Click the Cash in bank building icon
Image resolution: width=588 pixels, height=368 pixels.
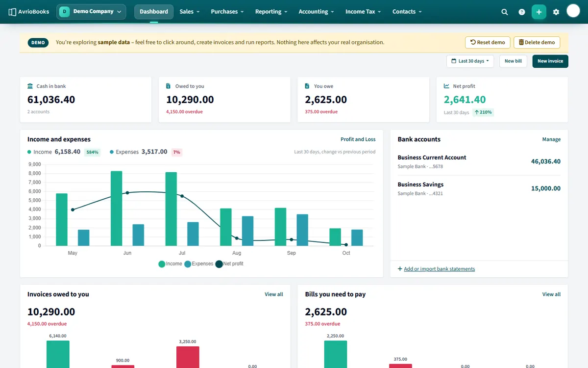pos(30,86)
